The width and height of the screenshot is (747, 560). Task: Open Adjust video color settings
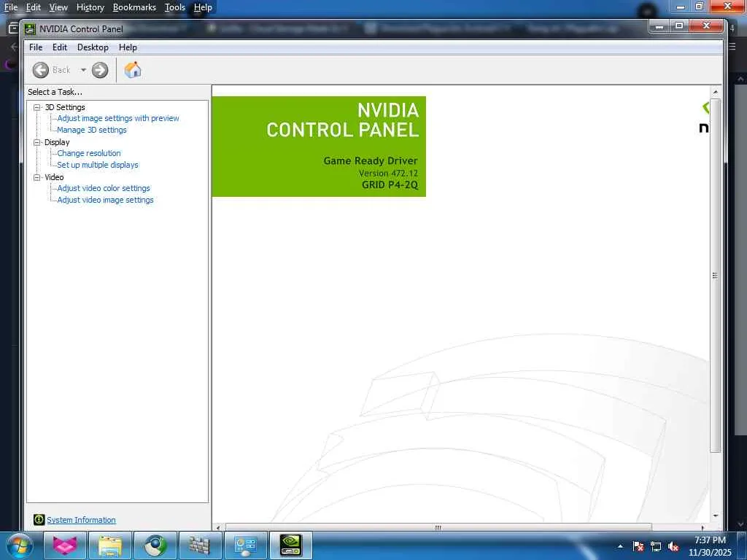pos(104,188)
